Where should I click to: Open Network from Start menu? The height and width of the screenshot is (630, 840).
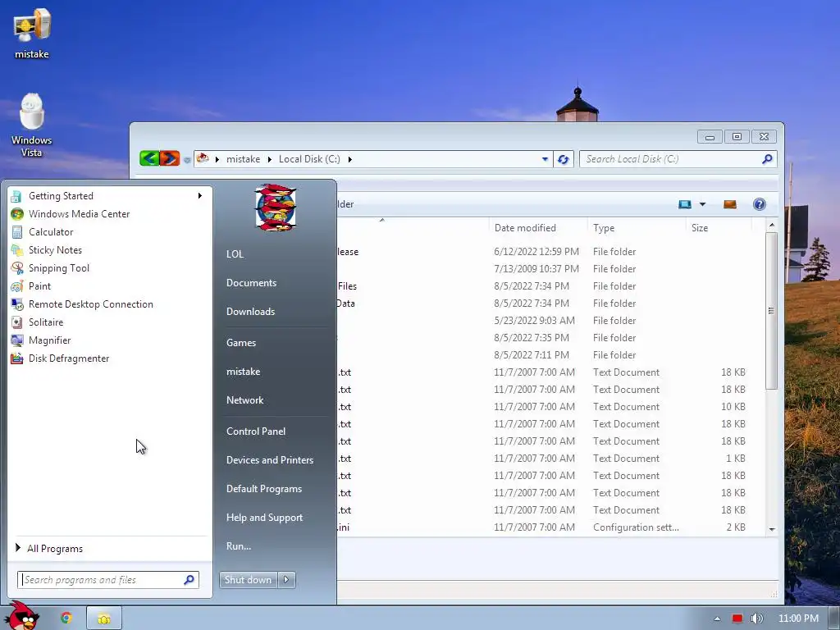(x=244, y=400)
